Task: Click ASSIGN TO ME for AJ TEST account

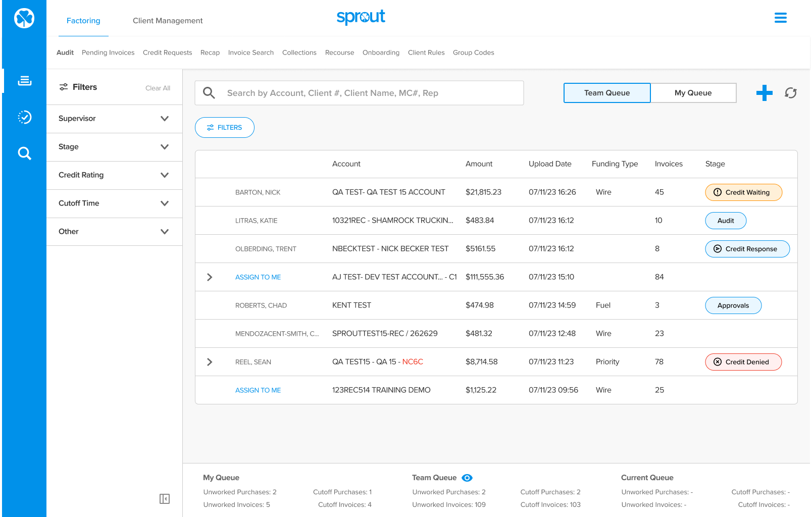Action: tap(258, 277)
